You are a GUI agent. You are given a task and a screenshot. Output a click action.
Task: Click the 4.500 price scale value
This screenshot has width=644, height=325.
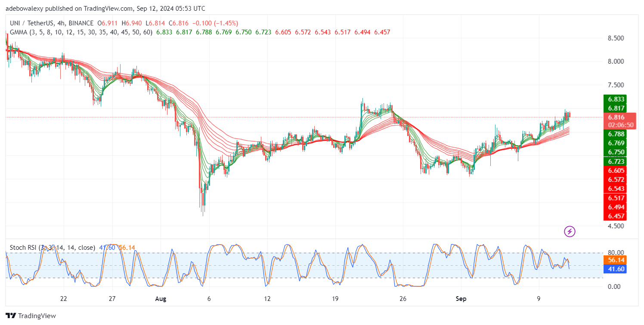click(616, 226)
